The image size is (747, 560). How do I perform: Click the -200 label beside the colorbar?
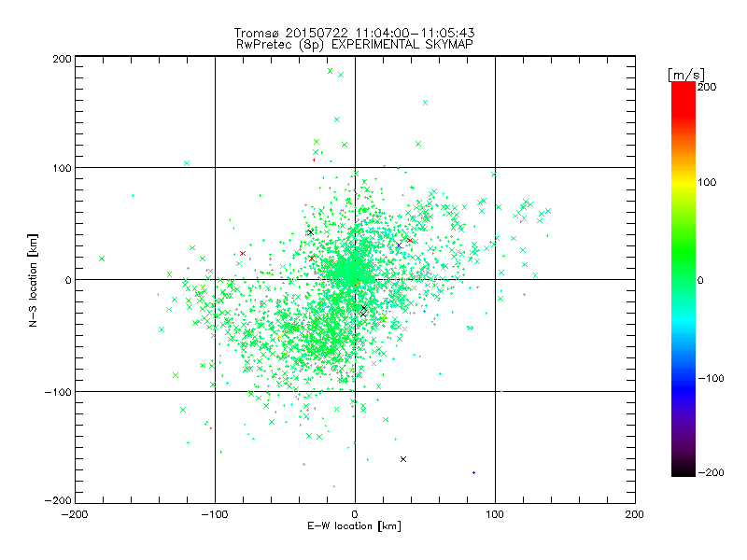(x=711, y=472)
